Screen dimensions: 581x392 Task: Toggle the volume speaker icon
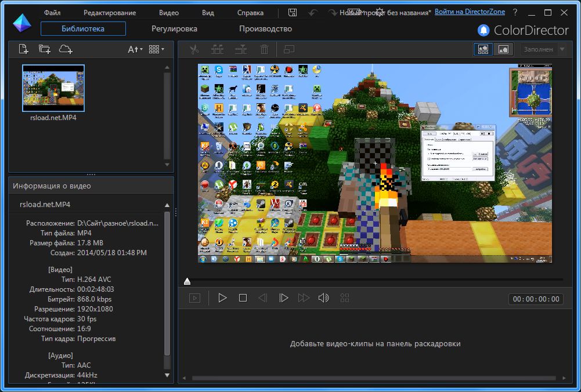pos(323,298)
